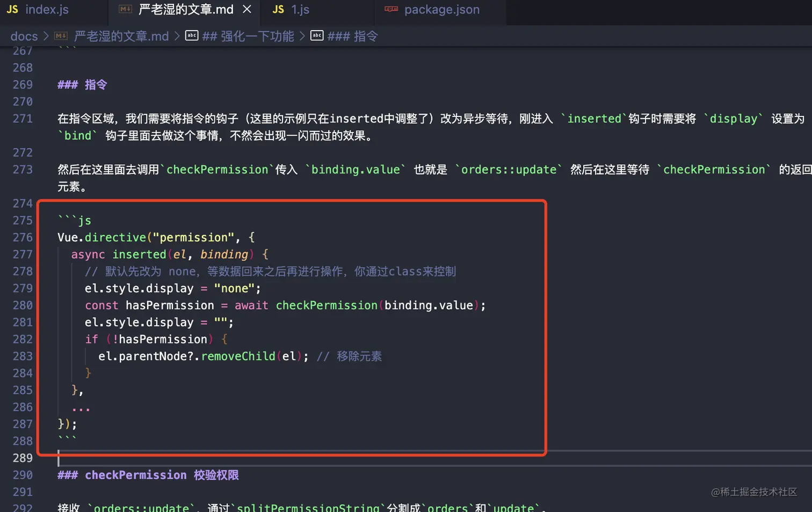
Task: Place cursor on '### checkPermission 校验权限' heading
Action: pyautogui.click(x=148, y=475)
